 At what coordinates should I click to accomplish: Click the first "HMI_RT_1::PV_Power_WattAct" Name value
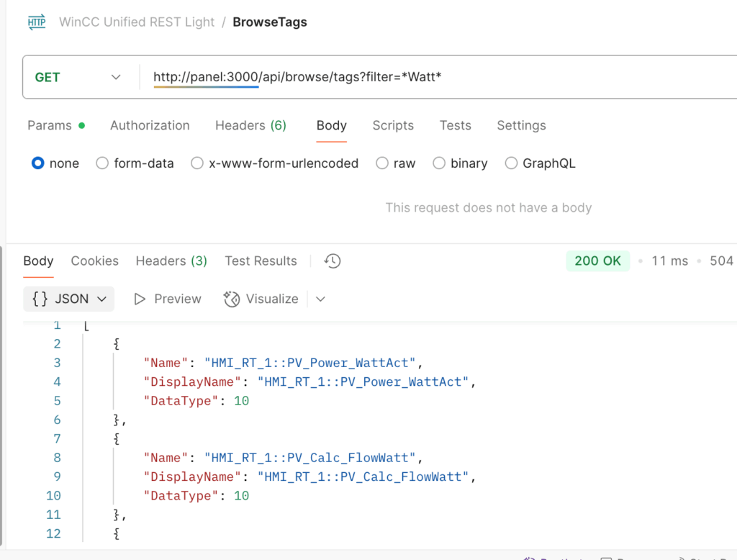pos(309,363)
